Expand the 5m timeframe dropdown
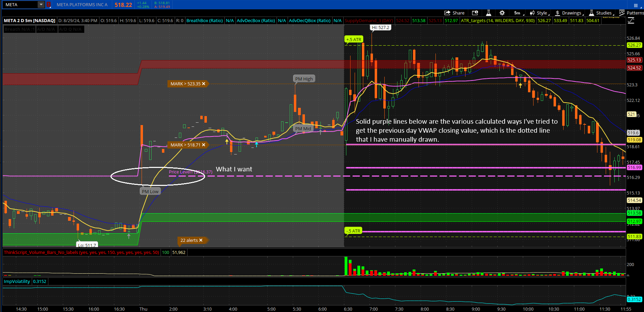The width and height of the screenshot is (644, 312). click(x=519, y=13)
